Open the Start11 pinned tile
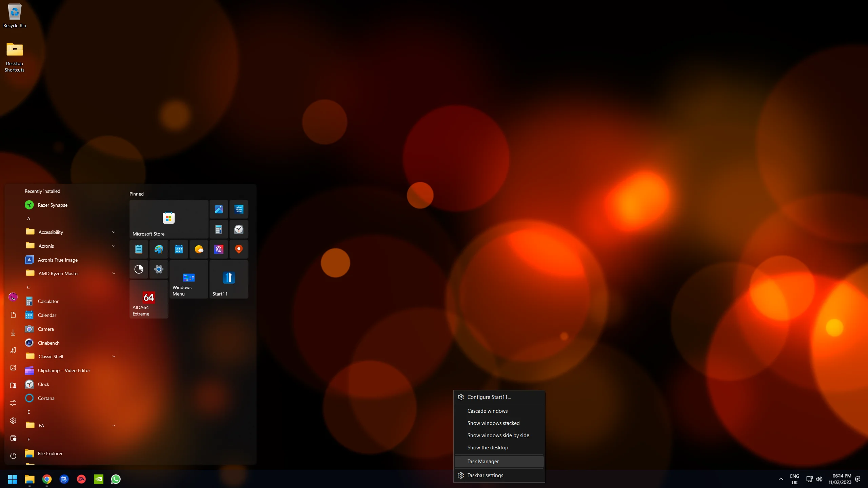This screenshot has height=488, width=868. pos(229,279)
